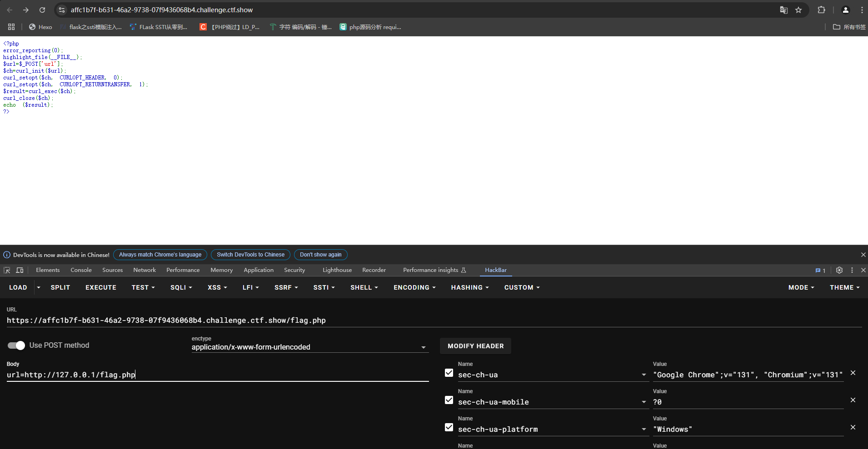Image resolution: width=868 pixels, height=449 pixels.
Task: Toggle the device toolbar icon
Action: click(x=20, y=270)
